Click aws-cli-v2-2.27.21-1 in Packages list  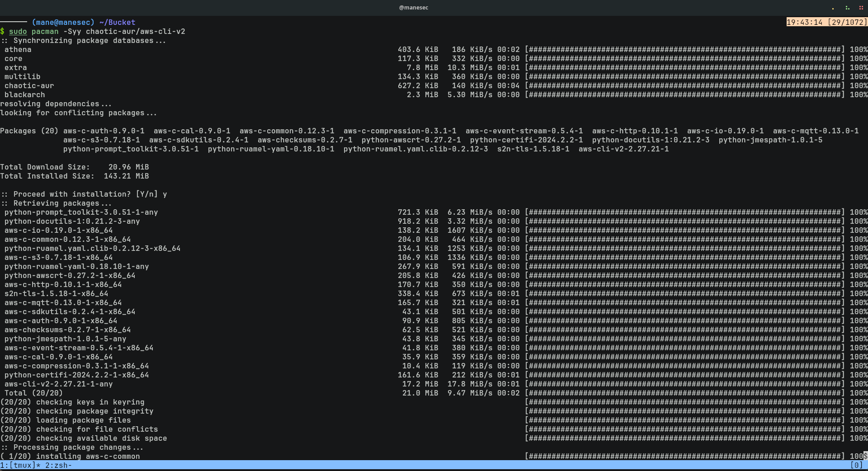pos(623,149)
